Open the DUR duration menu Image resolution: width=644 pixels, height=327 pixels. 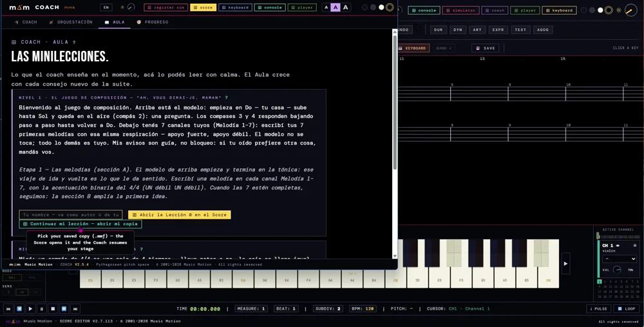[x=438, y=30]
